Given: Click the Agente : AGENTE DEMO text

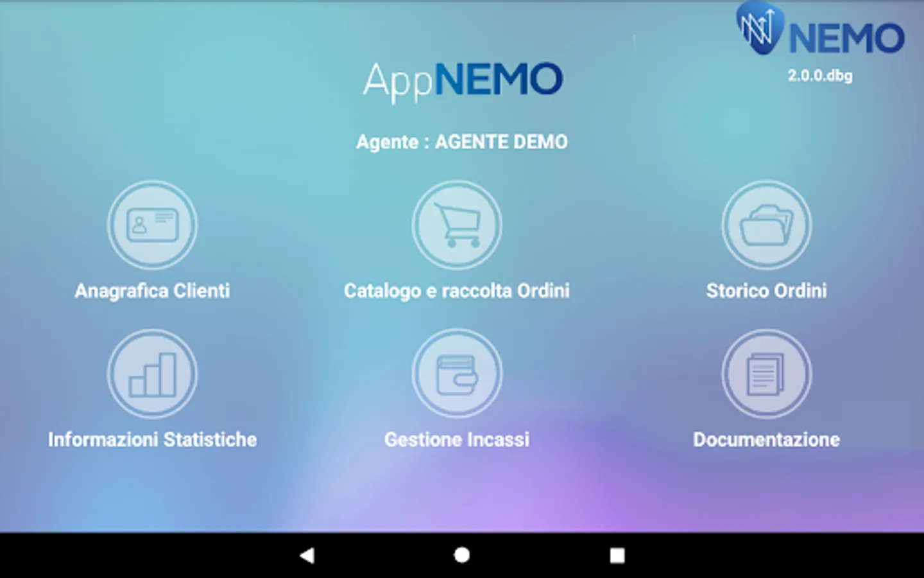Looking at the screenshot, I should (x=462, y=142).
